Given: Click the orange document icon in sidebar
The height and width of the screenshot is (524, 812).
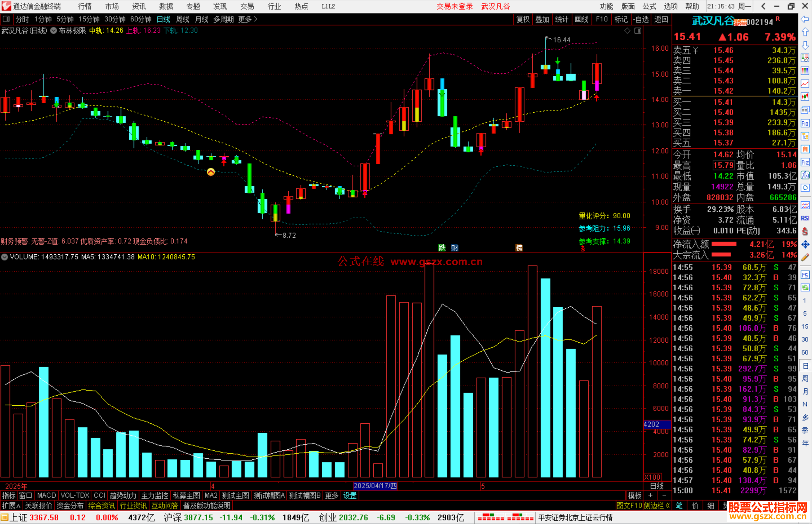Looking at the screenshot, I should (x=805, y=149).
